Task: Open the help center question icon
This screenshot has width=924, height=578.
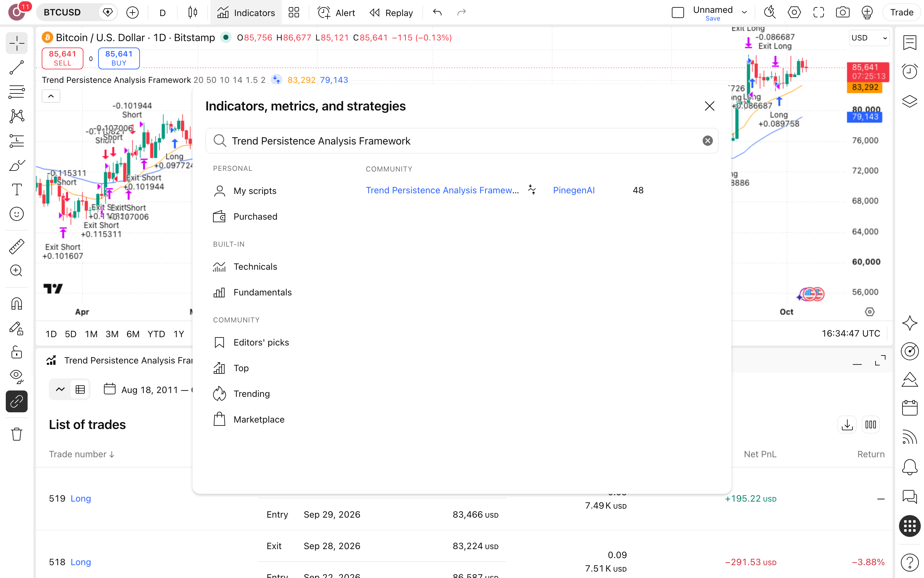Action: (x=910, y=563)
